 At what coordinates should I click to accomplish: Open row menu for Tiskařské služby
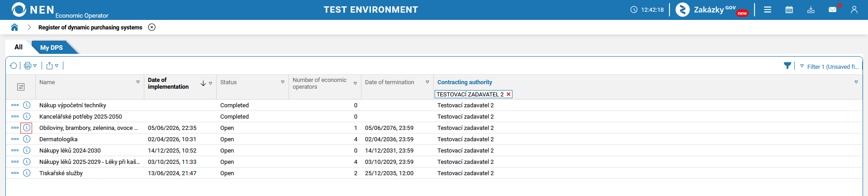[x=15, y=173]
